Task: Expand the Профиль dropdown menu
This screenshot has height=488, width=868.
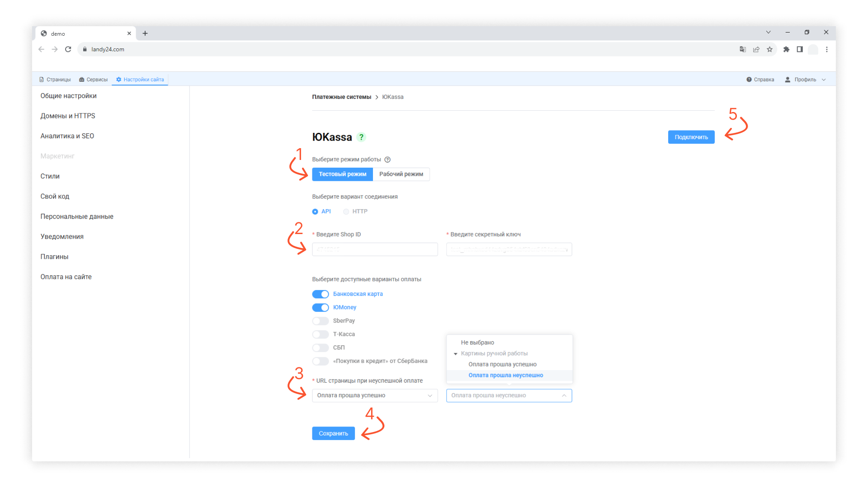Action: click(x=806, y=80)
